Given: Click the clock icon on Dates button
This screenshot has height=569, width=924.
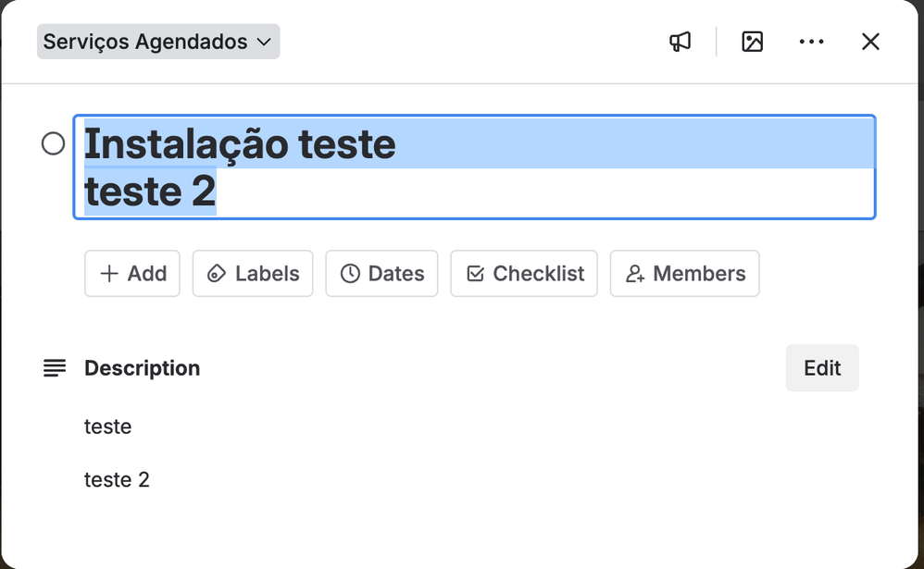Looking at the screenshot, I should 351,273.
